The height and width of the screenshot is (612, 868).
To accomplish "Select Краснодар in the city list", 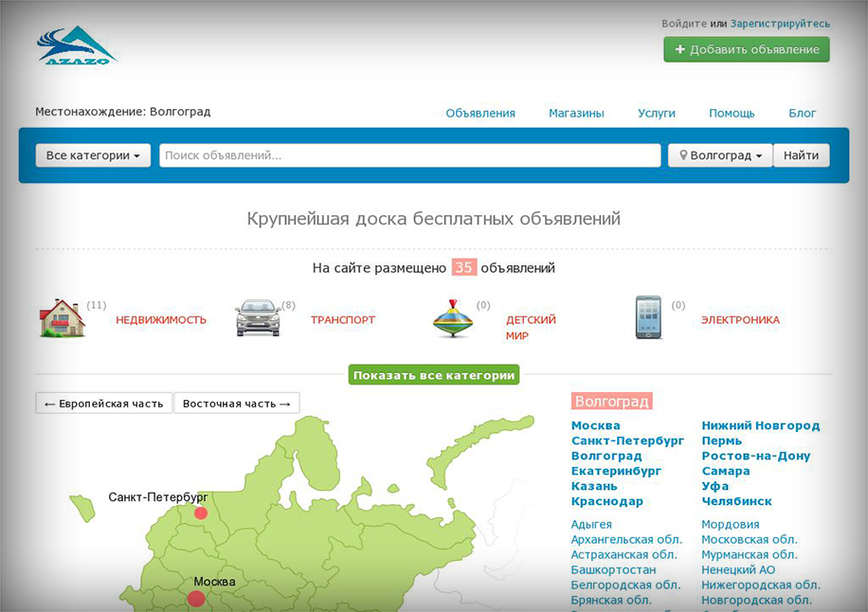I will tap(607, 501).
